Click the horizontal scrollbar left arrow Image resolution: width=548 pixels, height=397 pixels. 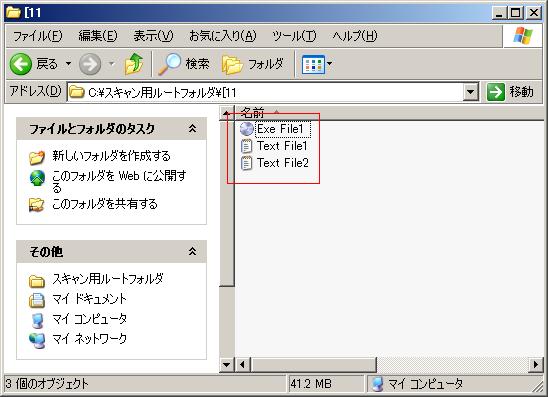[242, 365]
